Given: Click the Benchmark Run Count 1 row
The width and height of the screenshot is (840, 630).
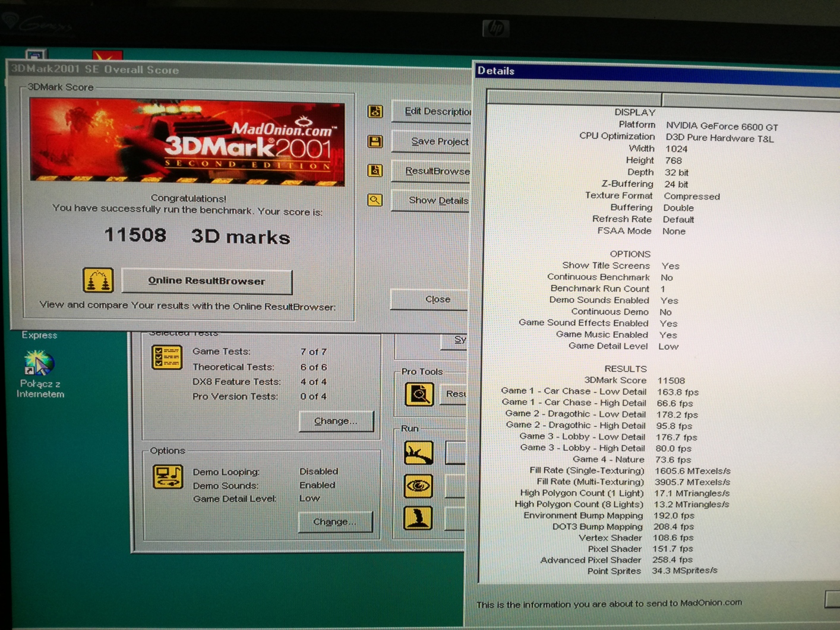Looking at the screenshot, I should pos(608,289).
